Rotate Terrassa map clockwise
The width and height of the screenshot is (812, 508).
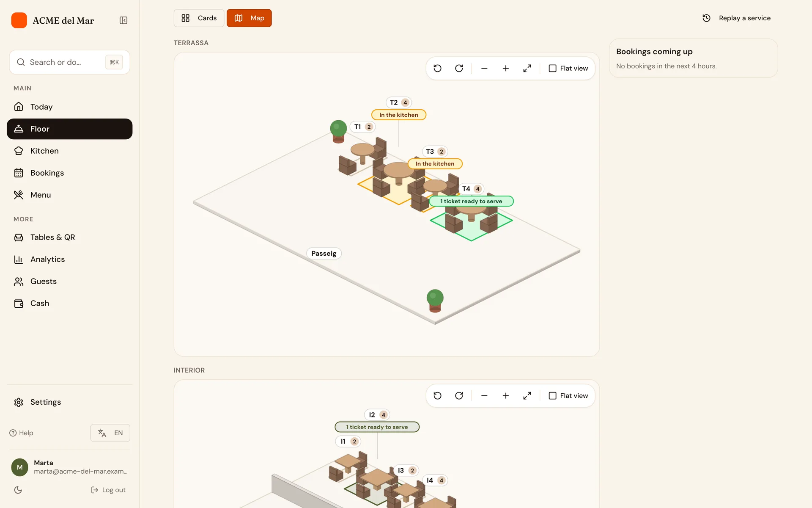pos(459,68)
